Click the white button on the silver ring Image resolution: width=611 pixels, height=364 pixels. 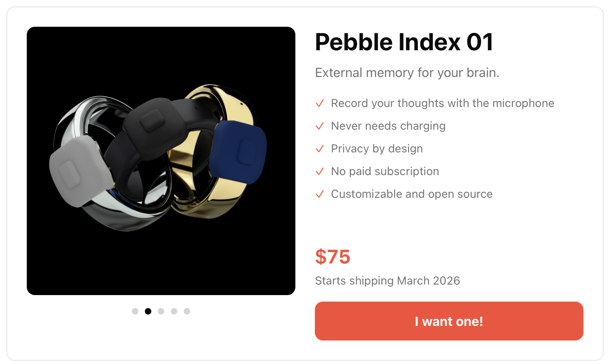[70, 173]
